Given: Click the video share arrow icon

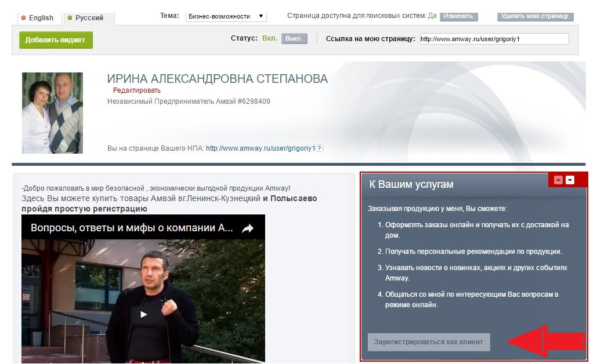Looking at the screenshot, I should coord(248,228).
